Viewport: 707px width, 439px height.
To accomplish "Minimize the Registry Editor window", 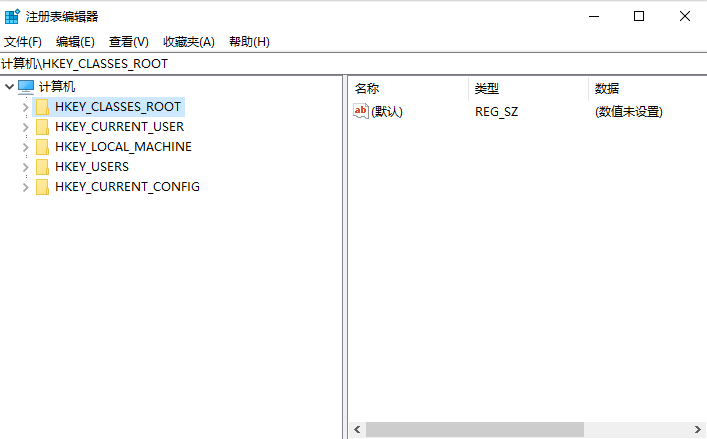I will (594, 16).
